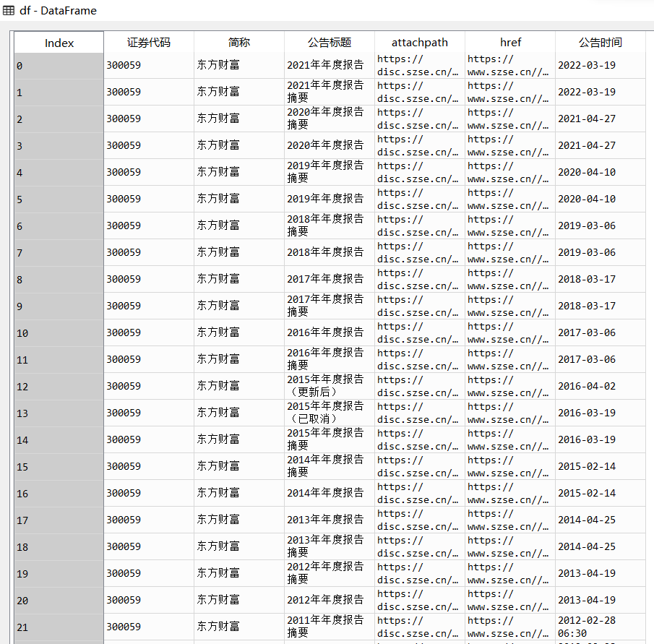Viewport: 654px width, 644px height.
Task: Select the href column header
Action: 510,43
